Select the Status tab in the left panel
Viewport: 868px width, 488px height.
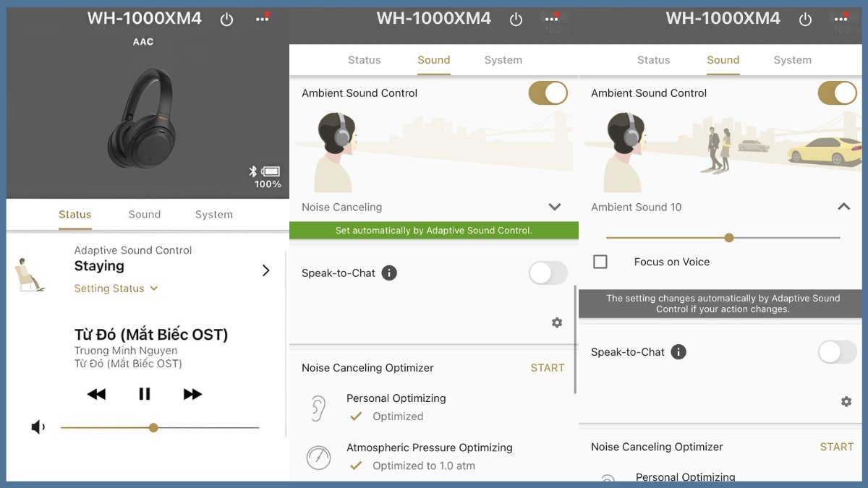[x=75, y=215]
